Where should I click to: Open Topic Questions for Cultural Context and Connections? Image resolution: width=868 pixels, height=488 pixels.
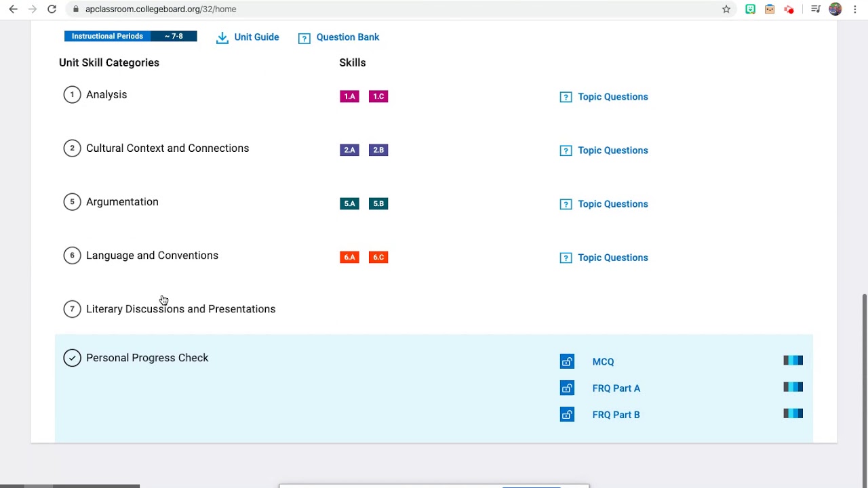point(612,150)
